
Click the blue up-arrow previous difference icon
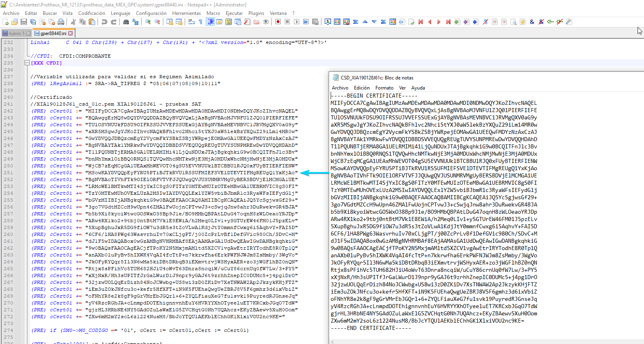point(365,22)
